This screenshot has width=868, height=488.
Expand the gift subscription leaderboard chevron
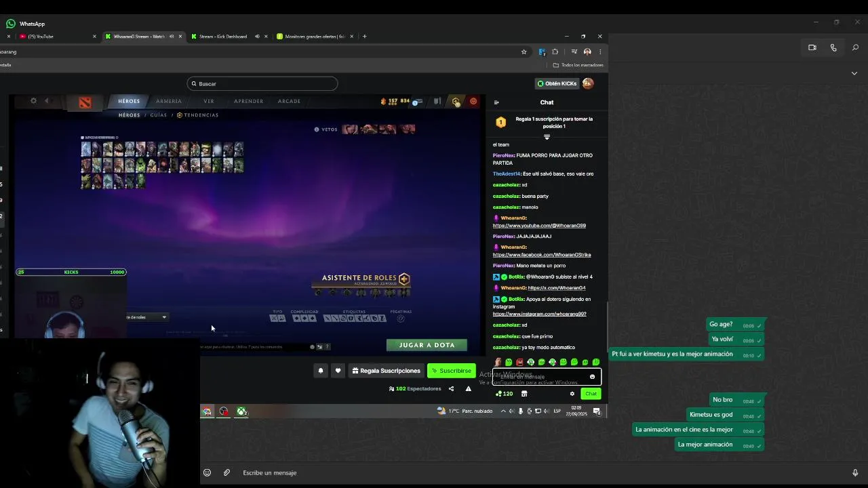547,137
